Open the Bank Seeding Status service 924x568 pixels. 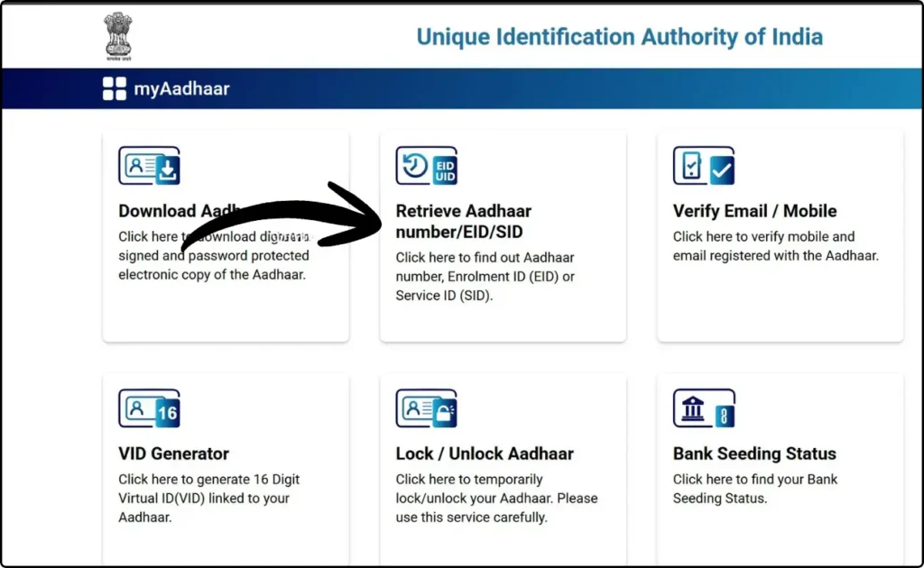[x=754, y=453]
